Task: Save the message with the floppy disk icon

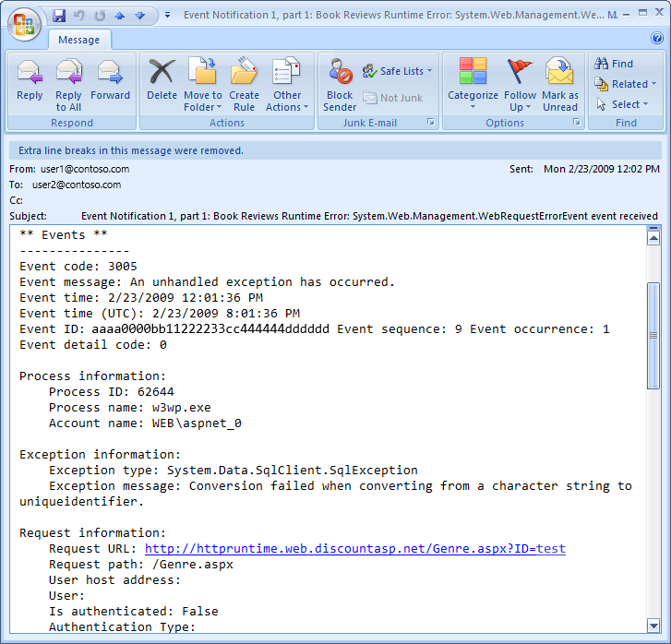Action: [x=59, y=16]
